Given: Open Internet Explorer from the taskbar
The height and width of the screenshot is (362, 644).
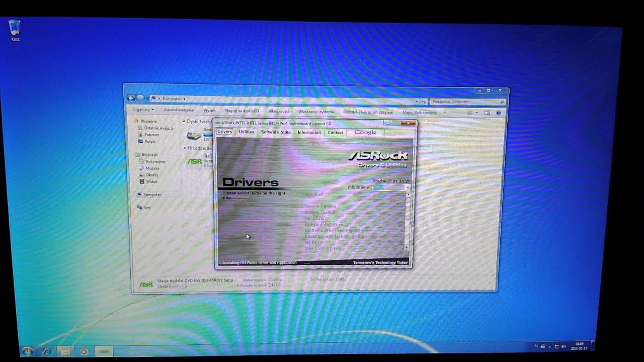Looking at the screenshot, I should point(47,351).
